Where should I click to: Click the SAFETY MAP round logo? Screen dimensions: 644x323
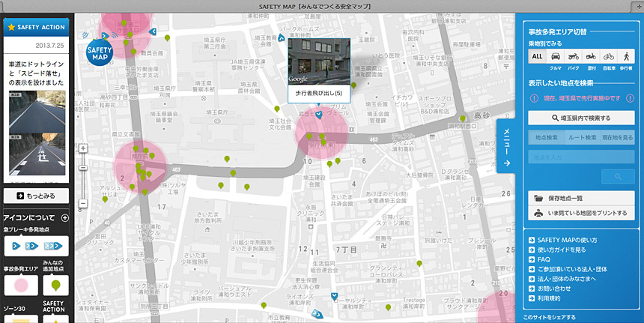pyautogui.click(x=100, y=53)
